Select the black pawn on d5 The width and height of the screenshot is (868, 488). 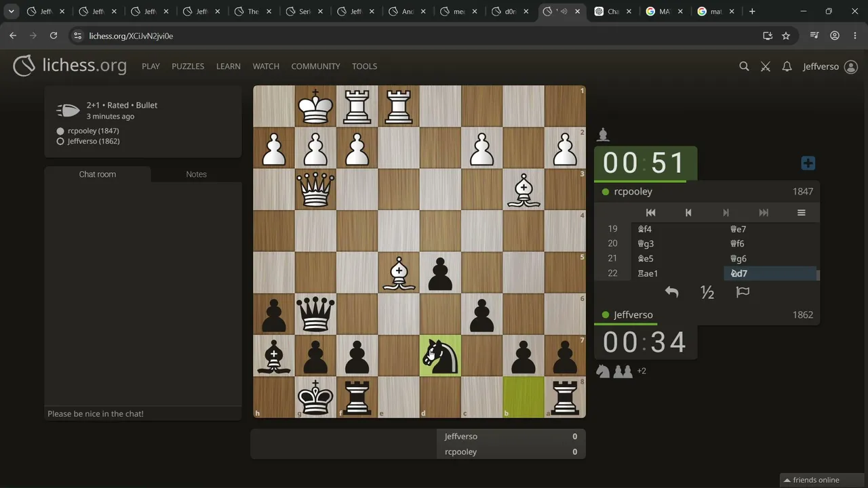click(x=440, y=272)
